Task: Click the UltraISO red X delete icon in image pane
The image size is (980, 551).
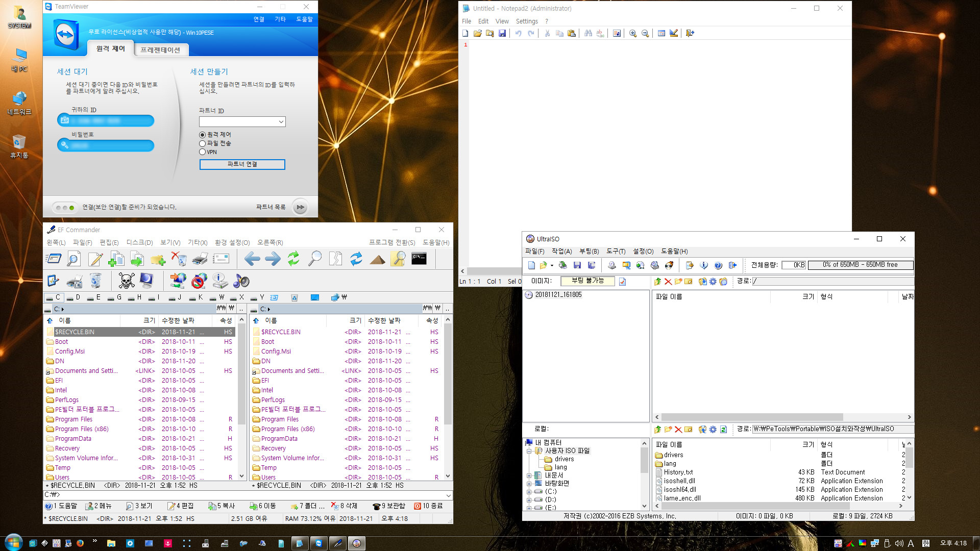Action: click(668, 281)
